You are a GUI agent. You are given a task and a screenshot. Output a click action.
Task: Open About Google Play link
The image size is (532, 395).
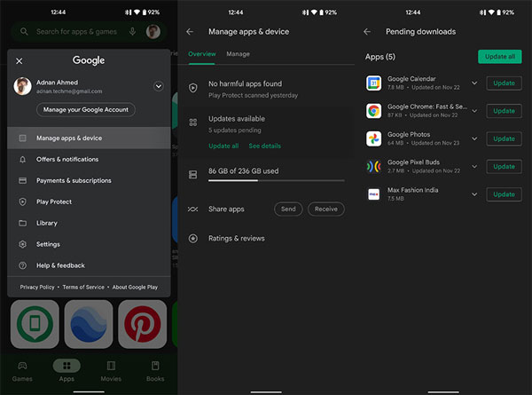coord(135,288)
